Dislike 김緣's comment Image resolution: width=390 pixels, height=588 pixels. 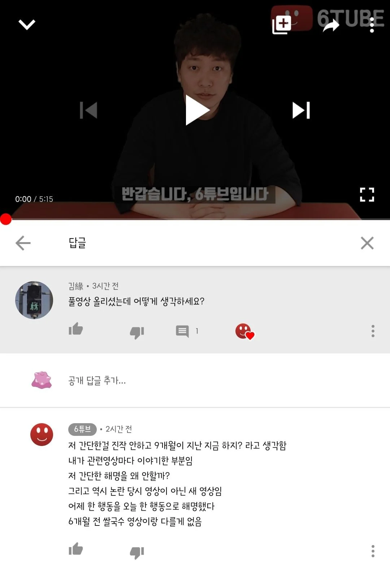coord(137,332)
